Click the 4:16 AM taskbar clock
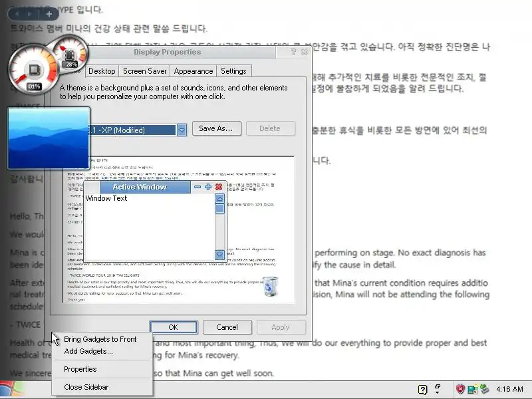The height and width of the screenshot is (399, 532). [509, 389]
